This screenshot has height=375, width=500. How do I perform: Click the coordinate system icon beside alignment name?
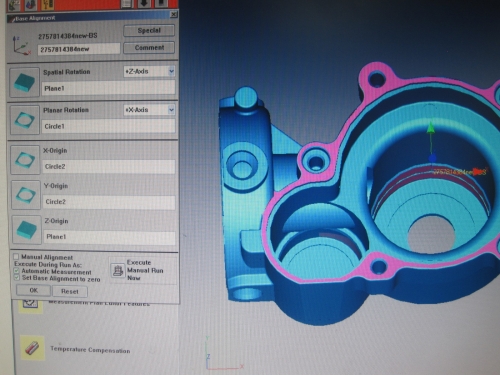(x=21, y=46)
